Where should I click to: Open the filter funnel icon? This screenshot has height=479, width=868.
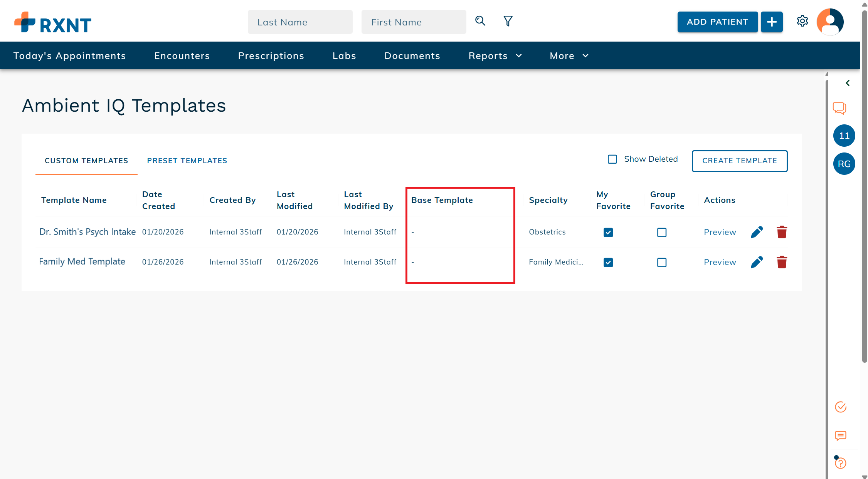click(508, 21)
